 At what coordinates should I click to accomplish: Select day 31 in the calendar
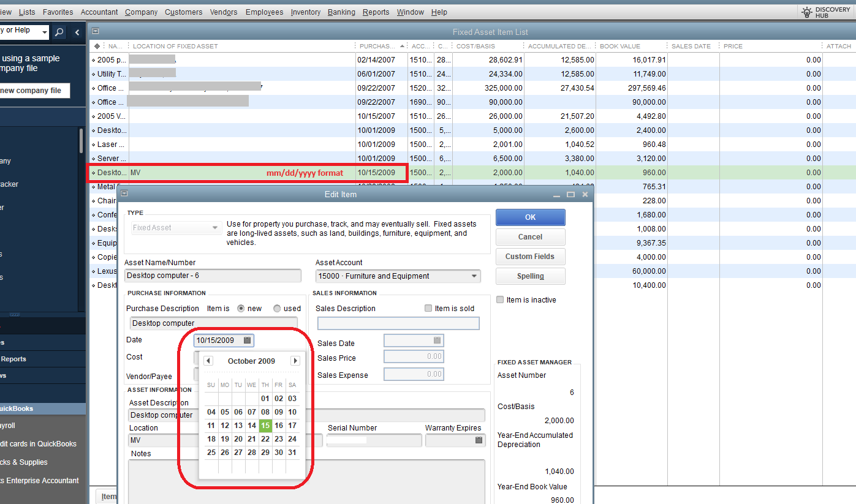click(292, 453)
